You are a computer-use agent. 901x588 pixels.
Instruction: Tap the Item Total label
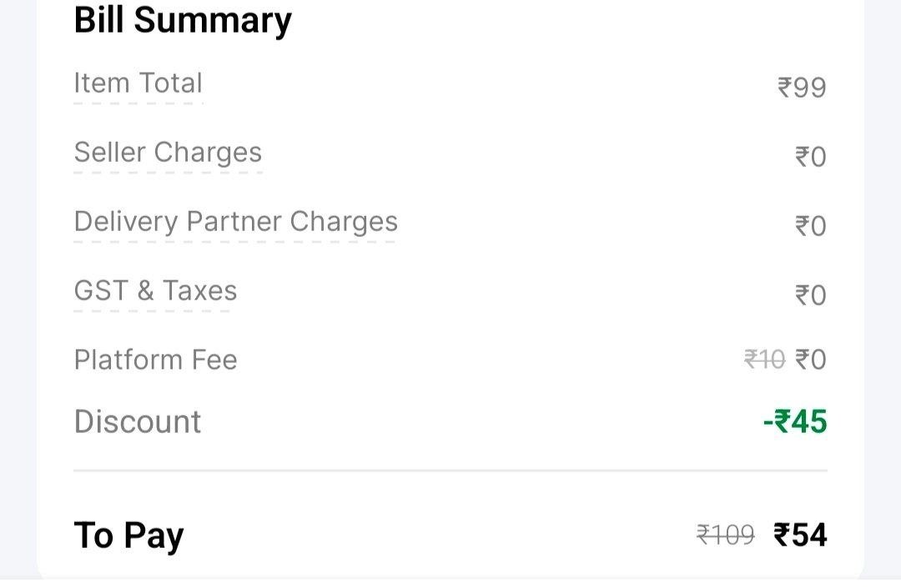point(138,83)
